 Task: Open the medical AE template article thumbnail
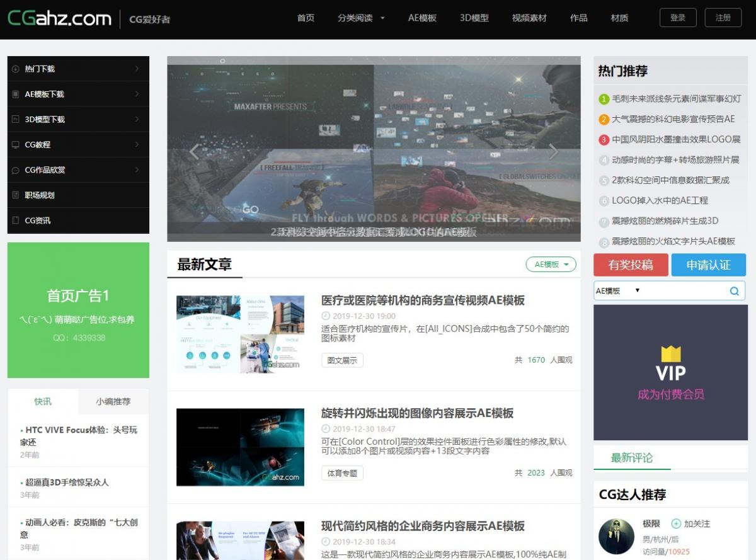click(x=240, y=334)
